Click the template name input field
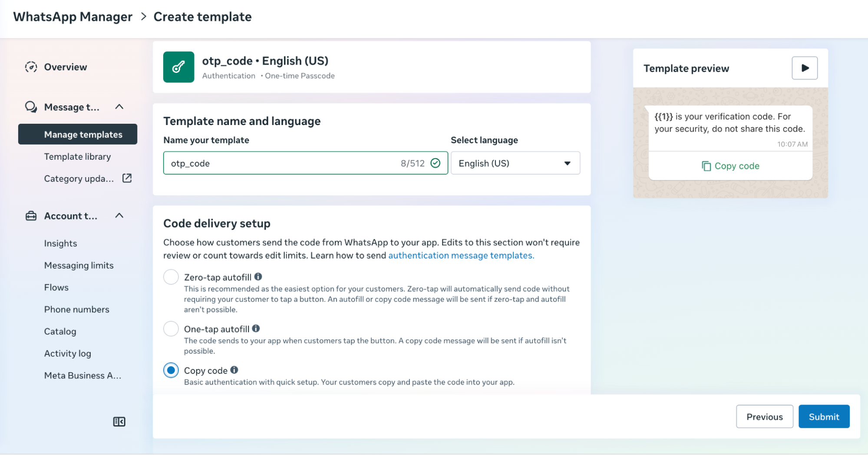This screenshot has width=868, height=455. coord(305,163)
